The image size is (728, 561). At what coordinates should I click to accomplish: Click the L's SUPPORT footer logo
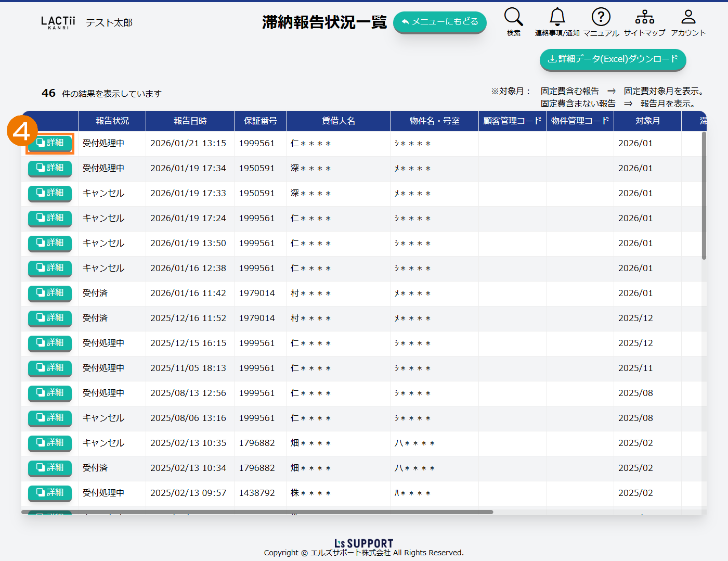pos(364,543)
